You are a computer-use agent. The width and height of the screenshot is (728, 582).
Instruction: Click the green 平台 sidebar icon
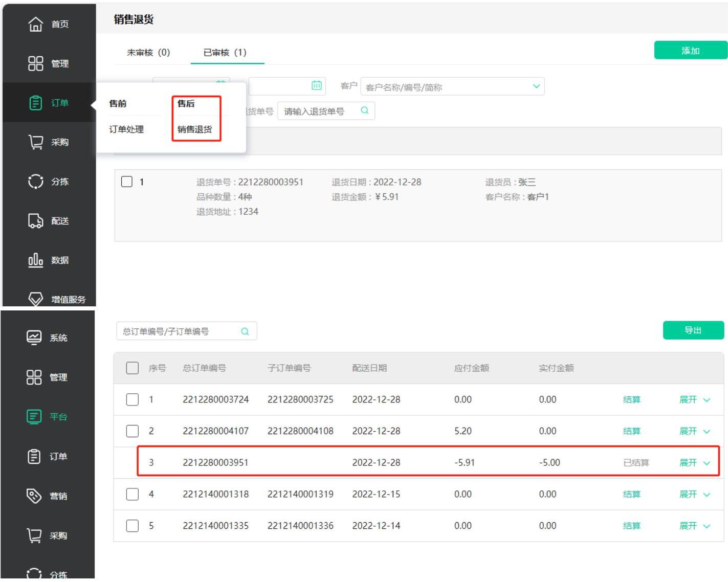(x=34, y=417)
